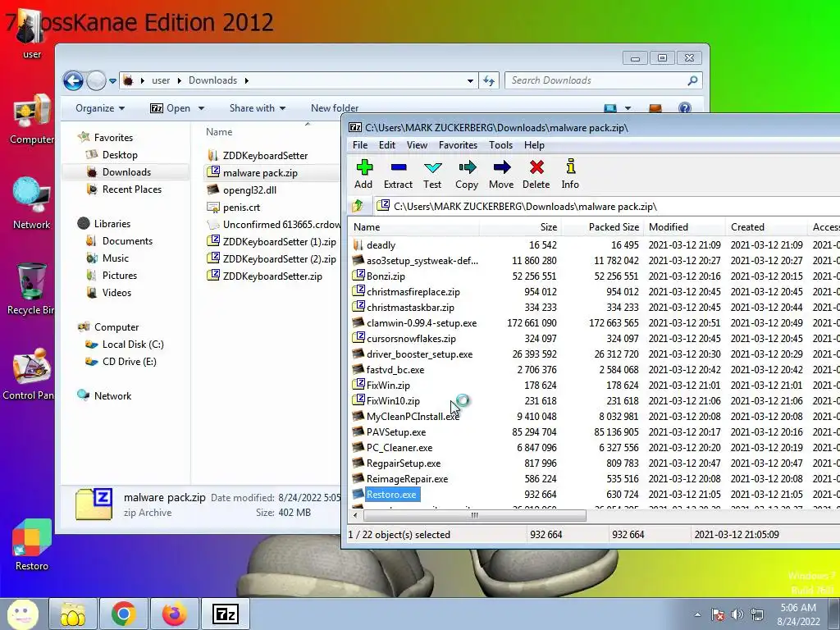Select ZDDKeyboardSetter (1).zip in Explorer
The height and width of the screenshot is (630, 840).
pos(279,242)
